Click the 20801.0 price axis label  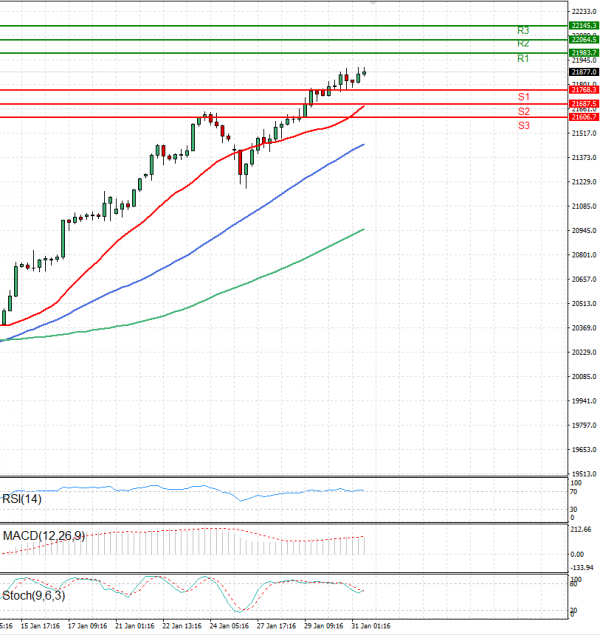point(584,255)
